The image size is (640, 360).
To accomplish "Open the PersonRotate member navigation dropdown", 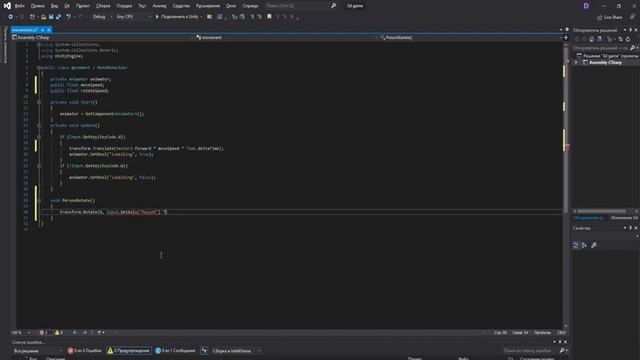I will coord(470,38).
